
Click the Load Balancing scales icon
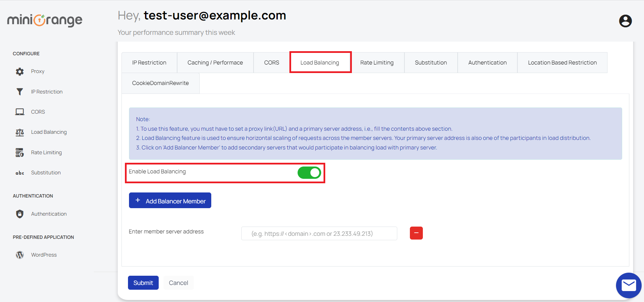[20, 132]
